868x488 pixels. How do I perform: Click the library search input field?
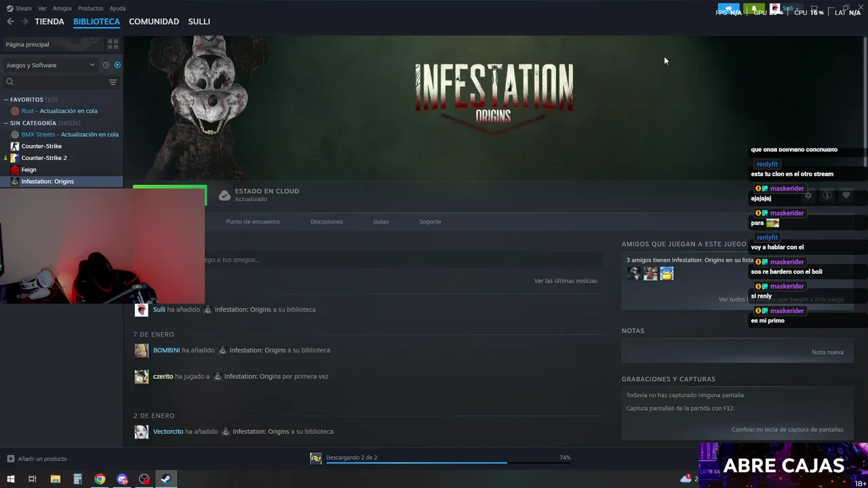(x=61, y=82)
